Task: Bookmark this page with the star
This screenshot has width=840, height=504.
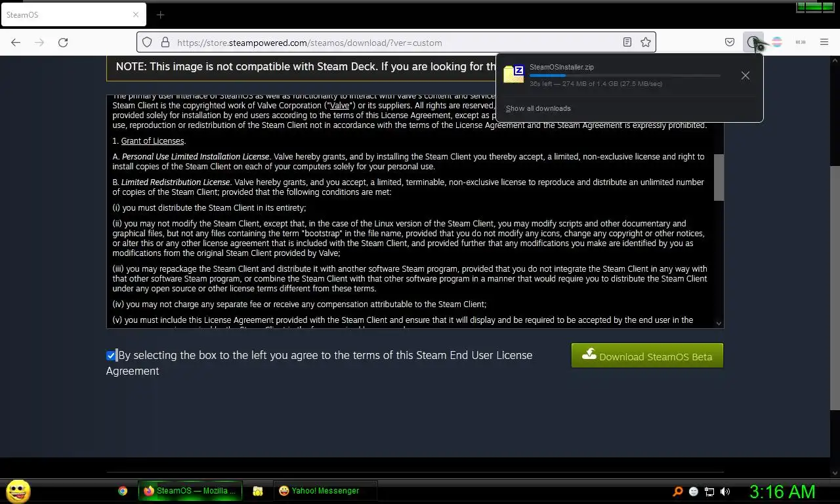Action: point(646,43)
